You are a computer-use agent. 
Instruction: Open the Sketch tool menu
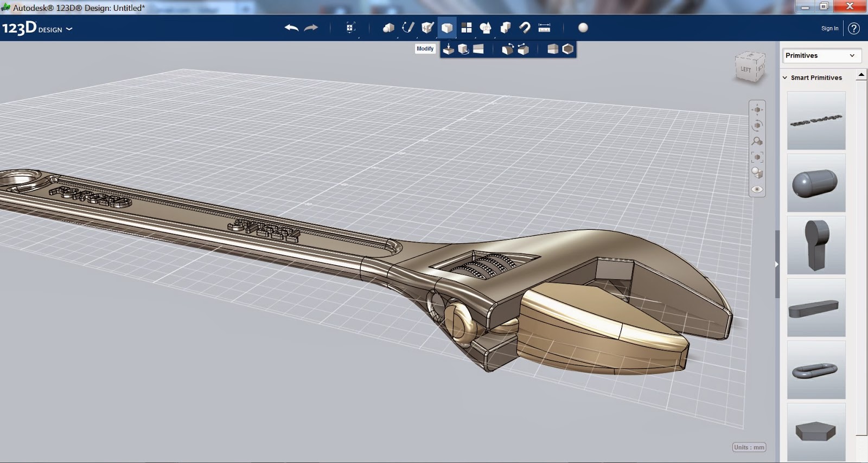[408, 28]
